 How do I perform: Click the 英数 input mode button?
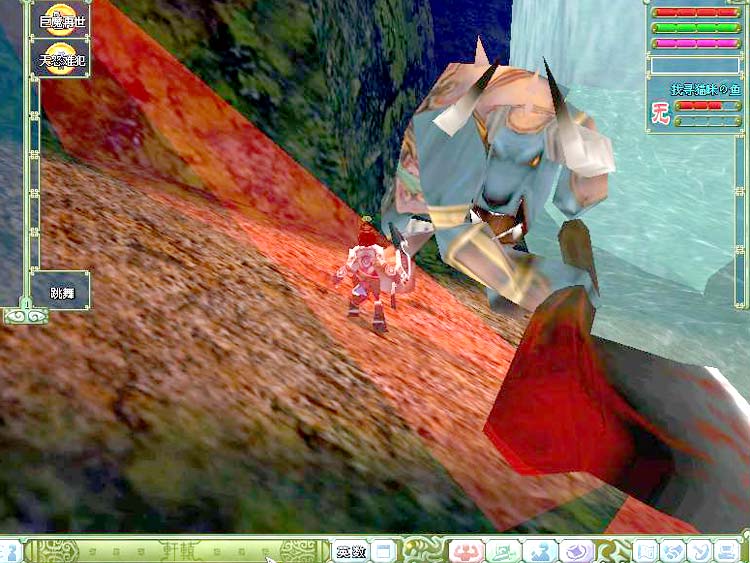click(351, 551)
